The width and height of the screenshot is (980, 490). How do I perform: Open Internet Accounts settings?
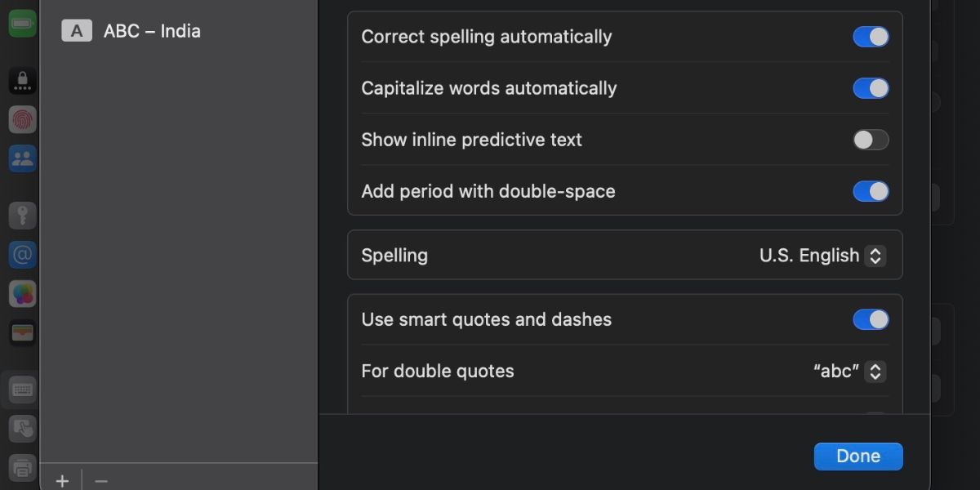pos(22,255)
